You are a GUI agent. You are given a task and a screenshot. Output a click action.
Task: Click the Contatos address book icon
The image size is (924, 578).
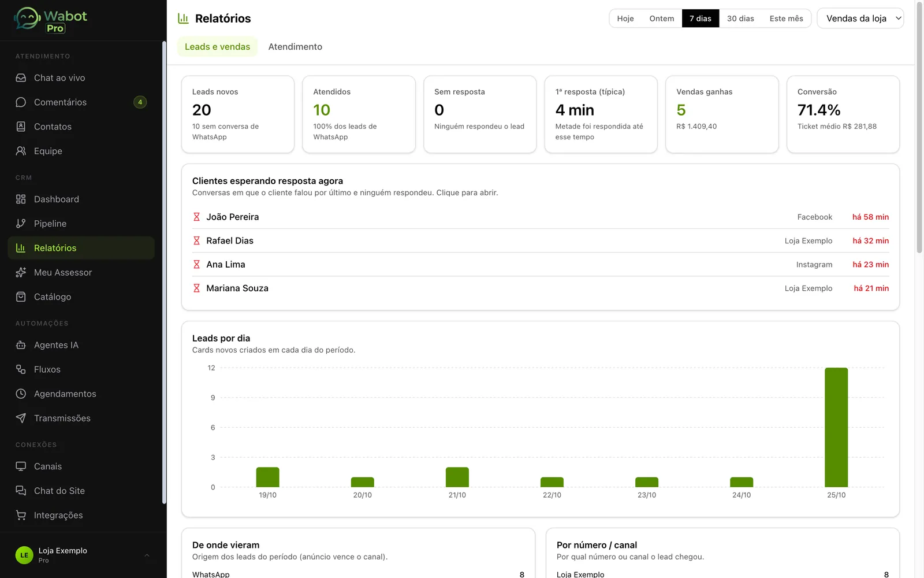(x=21, y=127)
